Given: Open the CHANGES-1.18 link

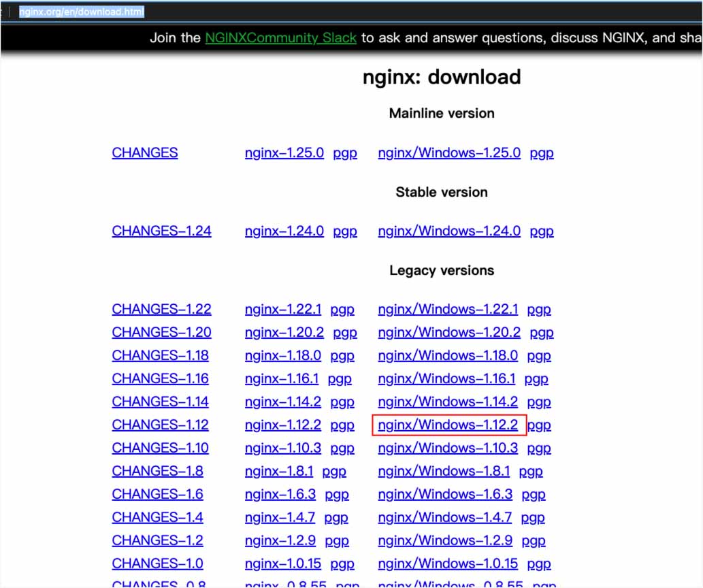Looking at the screenshot, I should coord(160,356).
